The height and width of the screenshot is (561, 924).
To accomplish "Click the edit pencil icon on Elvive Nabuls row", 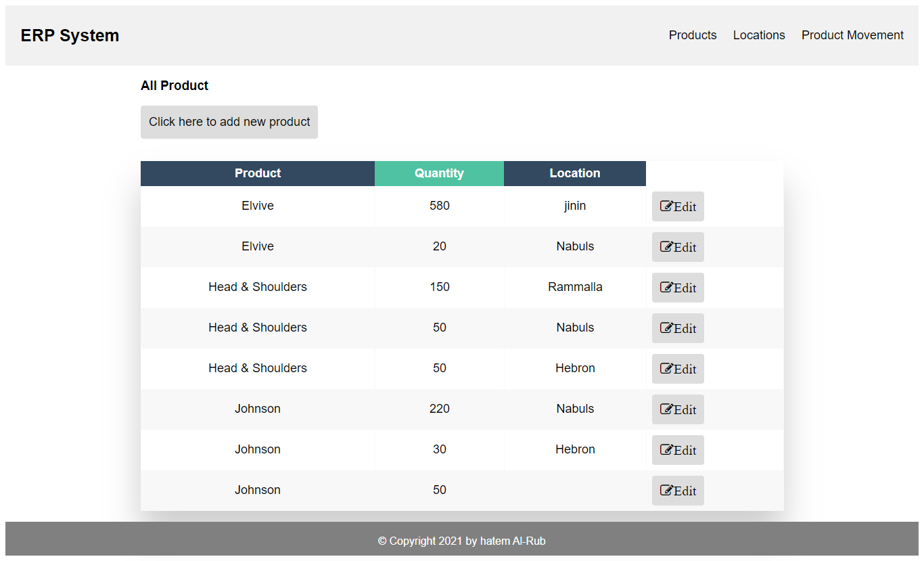I will pyautogui.click(x=666, y=247).
